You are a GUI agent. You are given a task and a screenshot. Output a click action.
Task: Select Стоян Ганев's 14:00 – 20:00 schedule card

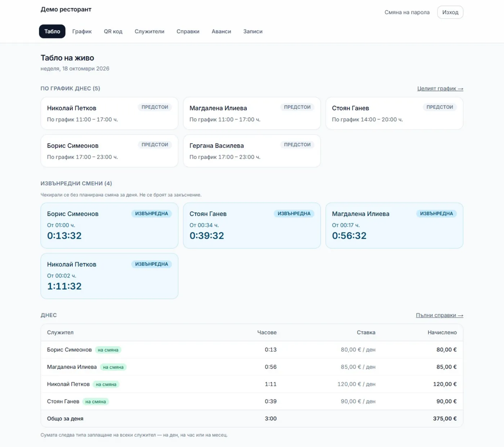(394, 113)
